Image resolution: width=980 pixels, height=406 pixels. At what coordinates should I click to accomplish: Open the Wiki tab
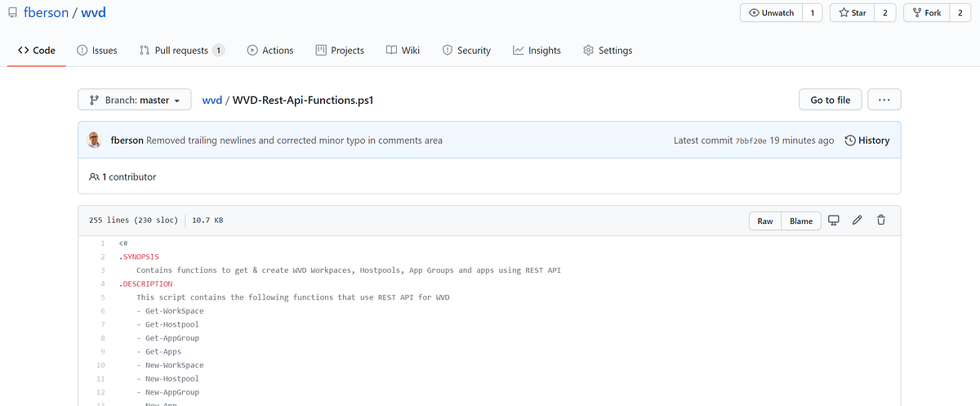403,50
